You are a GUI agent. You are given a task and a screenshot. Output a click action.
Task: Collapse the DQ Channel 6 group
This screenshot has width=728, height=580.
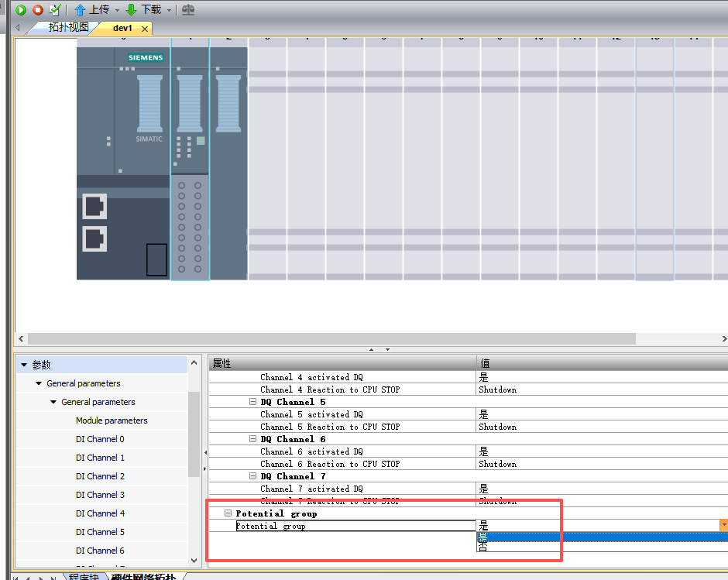point(252,439)
